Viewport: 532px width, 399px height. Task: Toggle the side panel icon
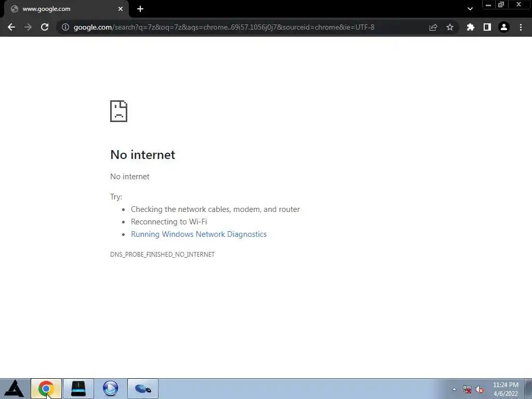[x=487, y=27]
